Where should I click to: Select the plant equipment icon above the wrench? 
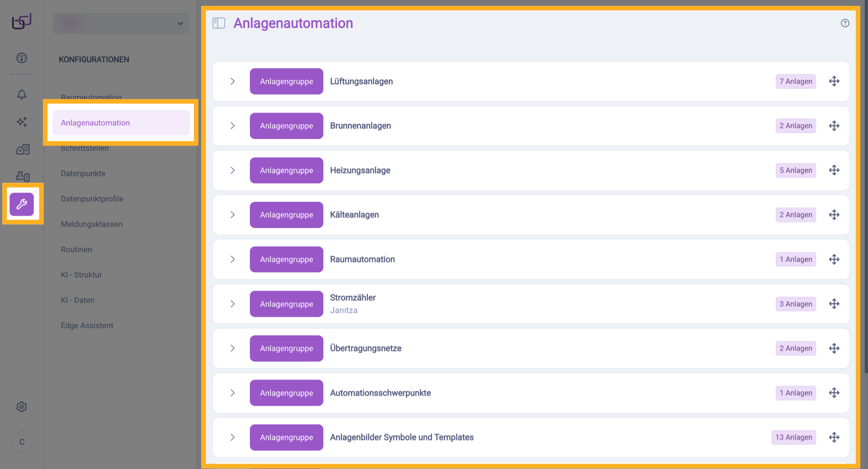pos(22,176)
